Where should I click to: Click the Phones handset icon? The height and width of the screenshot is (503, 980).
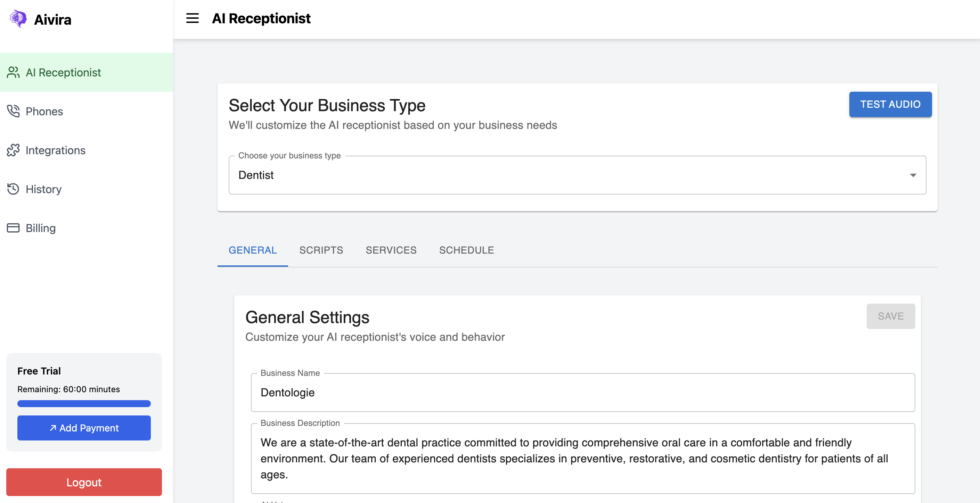(x=13, y=111)
